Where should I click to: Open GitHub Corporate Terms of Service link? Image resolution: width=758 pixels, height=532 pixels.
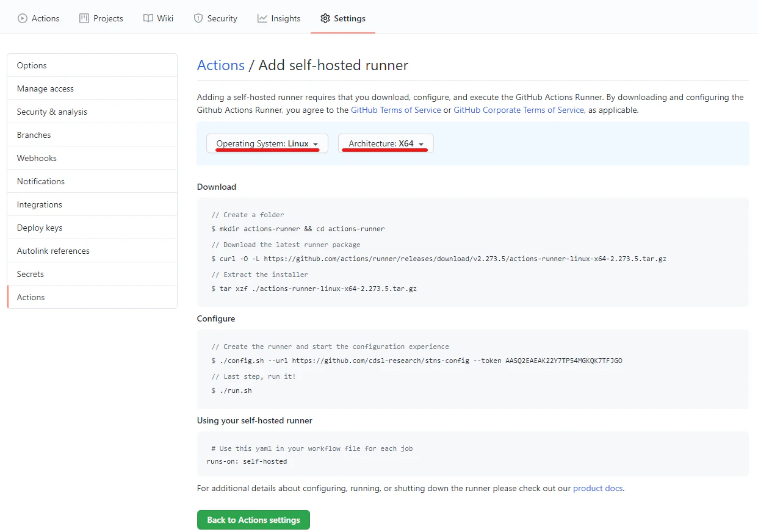tap(519, 110)
